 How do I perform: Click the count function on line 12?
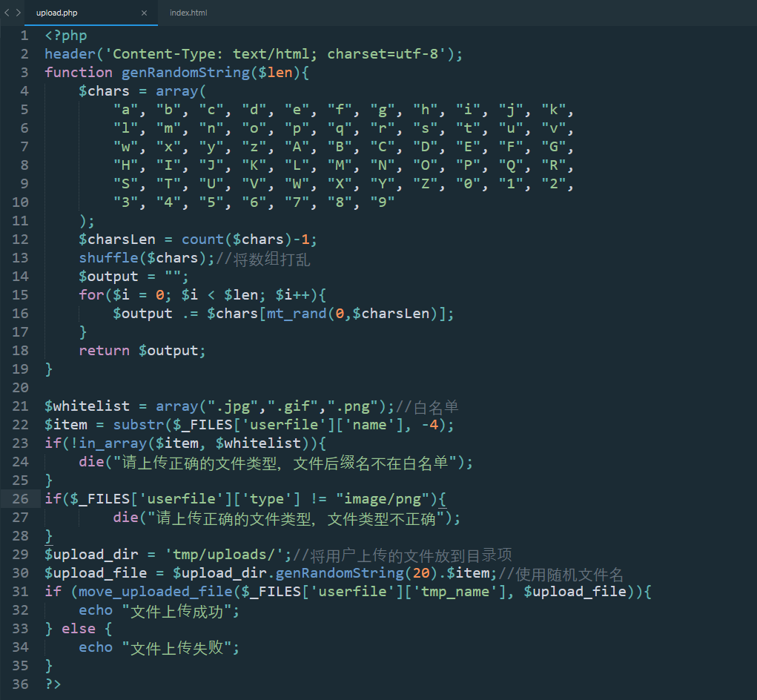(x=202, y=240)
